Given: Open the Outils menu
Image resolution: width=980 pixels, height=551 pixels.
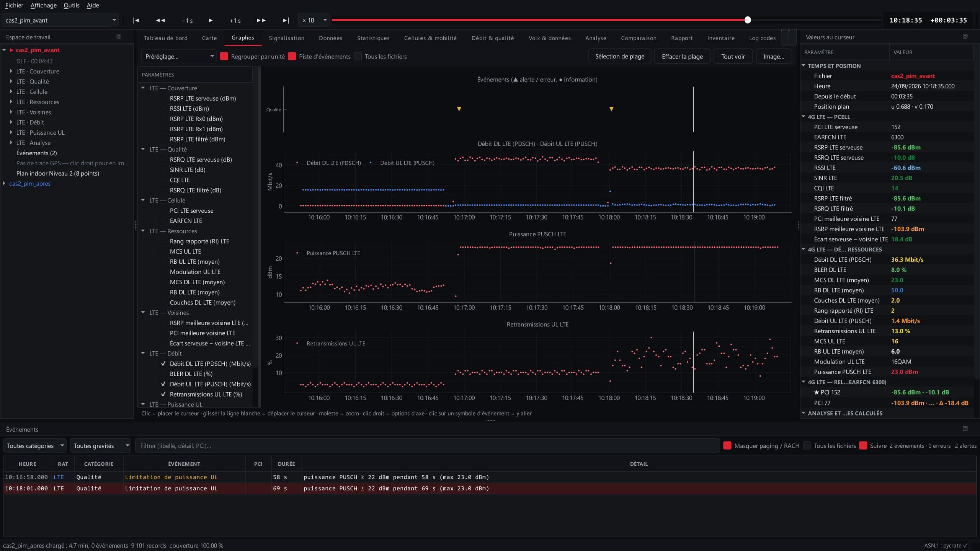Looking at the screenshot, I should pyautogui.click(x=72, y=5).
